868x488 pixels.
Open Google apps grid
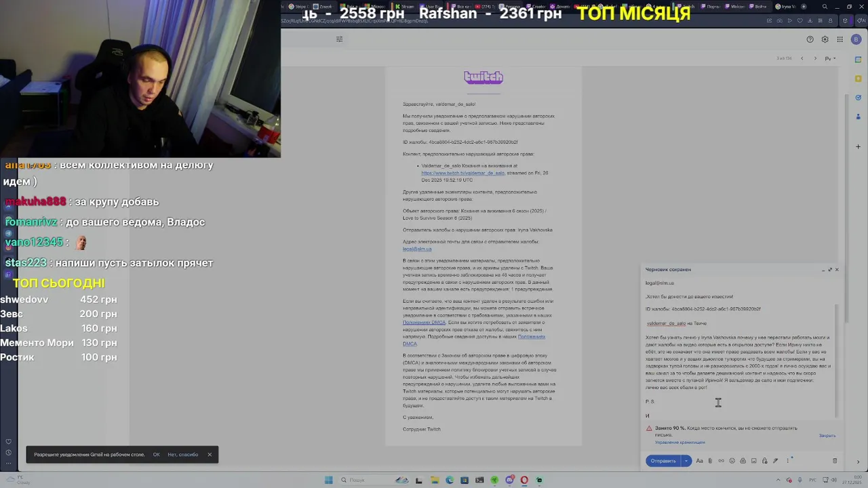(841, 39)
